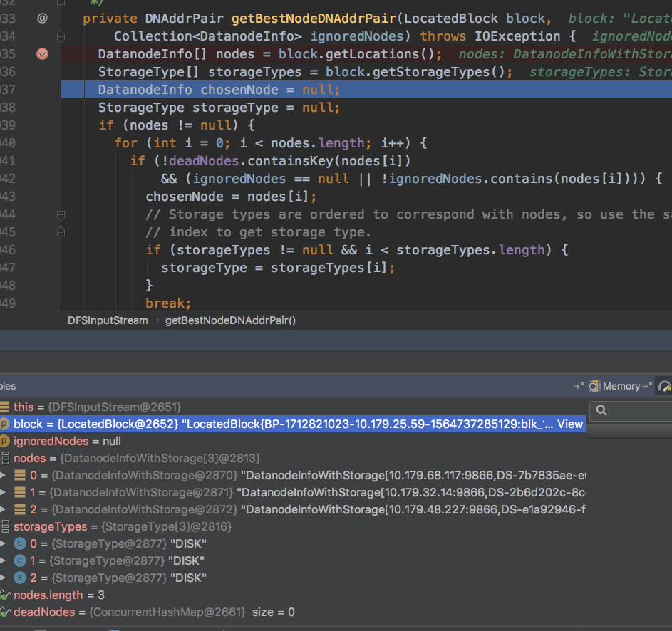
Task: Click 'StorageType storageType = null;' line
Action: [219, 108]
